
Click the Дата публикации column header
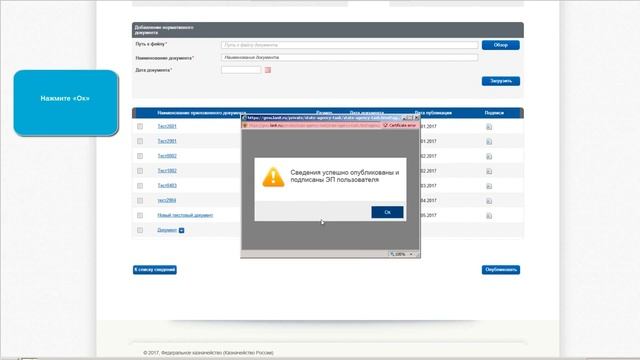pos(433,113)
